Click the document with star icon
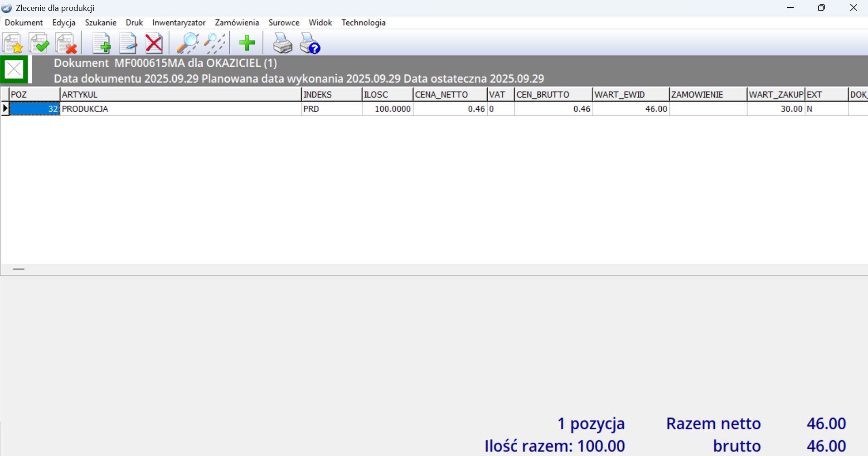 [13, 44]
